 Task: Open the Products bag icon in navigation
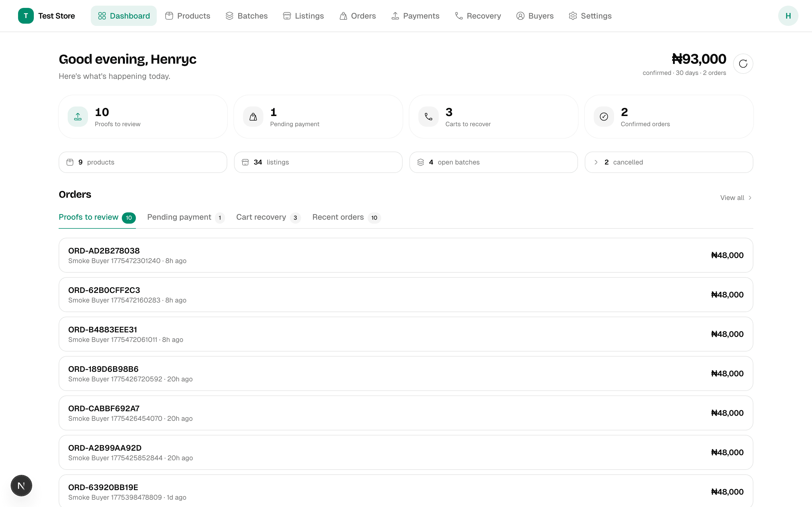click(x=169, y=15)
